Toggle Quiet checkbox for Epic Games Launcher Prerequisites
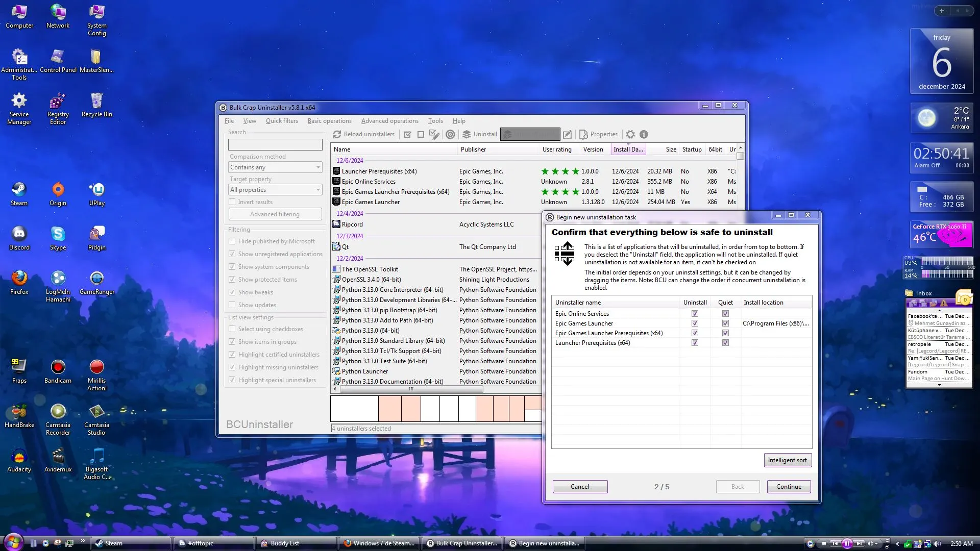 click(725, 333)
